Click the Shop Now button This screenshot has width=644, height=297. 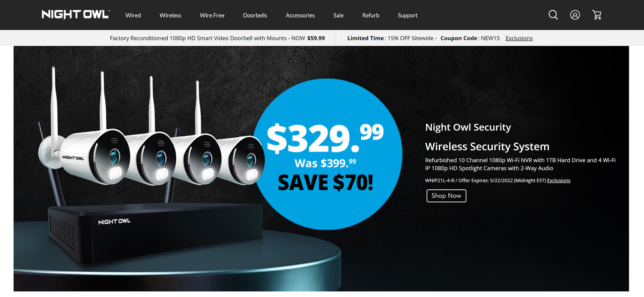click(x=446, y=196)
